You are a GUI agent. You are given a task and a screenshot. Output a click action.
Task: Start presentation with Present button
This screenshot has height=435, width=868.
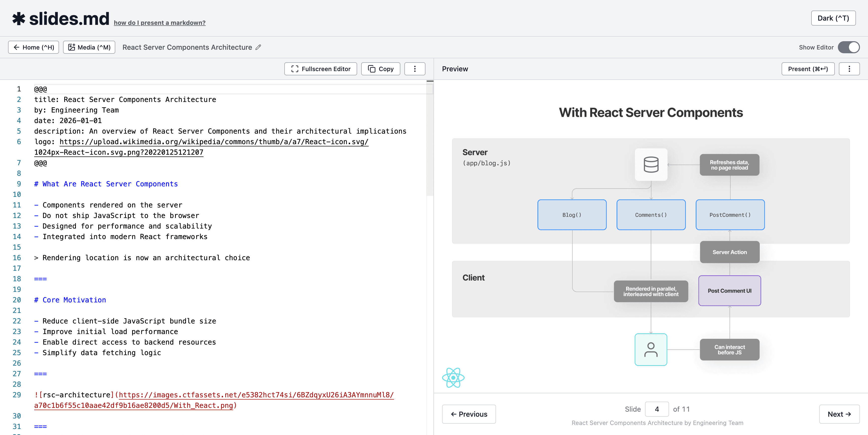pos(807,69)
